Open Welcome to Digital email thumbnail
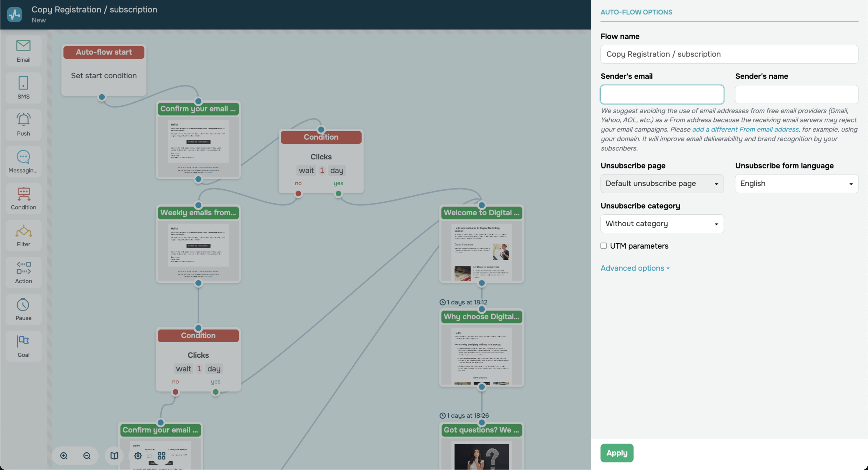This screenshot has width=868, height=470. [x=482, y=252]
